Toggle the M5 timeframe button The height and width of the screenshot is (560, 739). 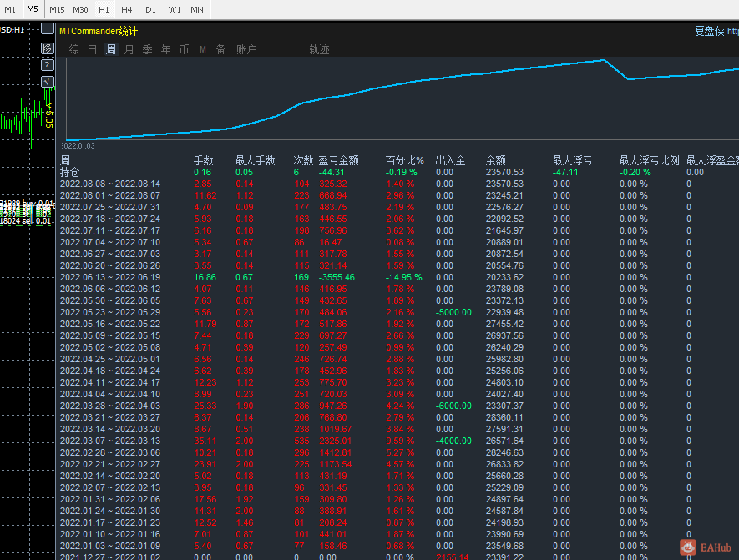pyautogui.click(x=33, y=9)
